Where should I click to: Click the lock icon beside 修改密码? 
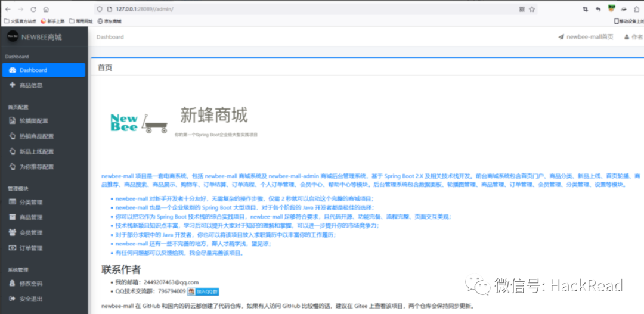pyautogui.click(x=12, y=283)
